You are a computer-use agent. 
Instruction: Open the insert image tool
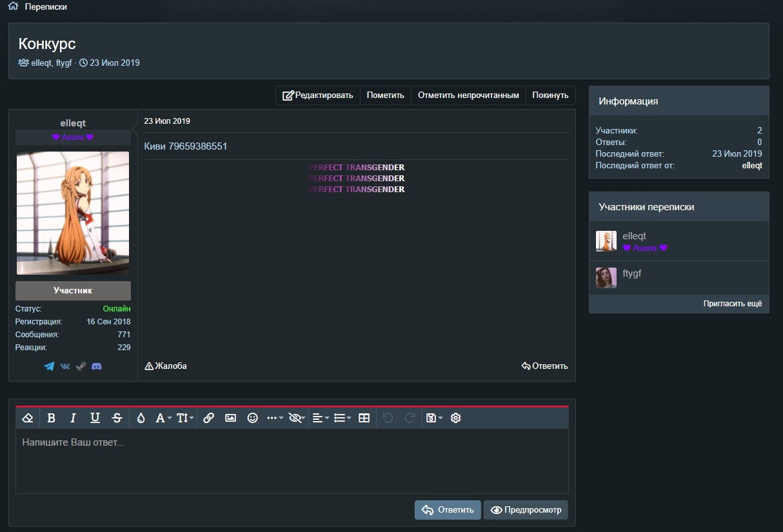point(230,418)
